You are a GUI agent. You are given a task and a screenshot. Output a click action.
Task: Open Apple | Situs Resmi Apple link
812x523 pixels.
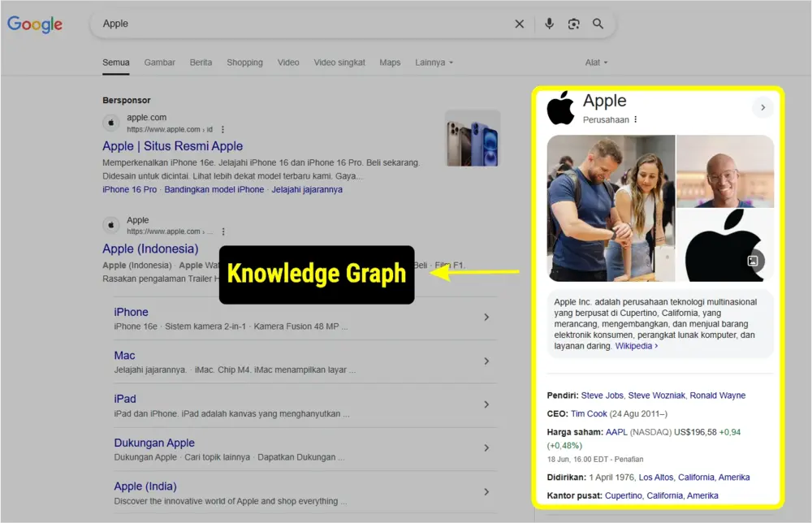click(172, 146)
